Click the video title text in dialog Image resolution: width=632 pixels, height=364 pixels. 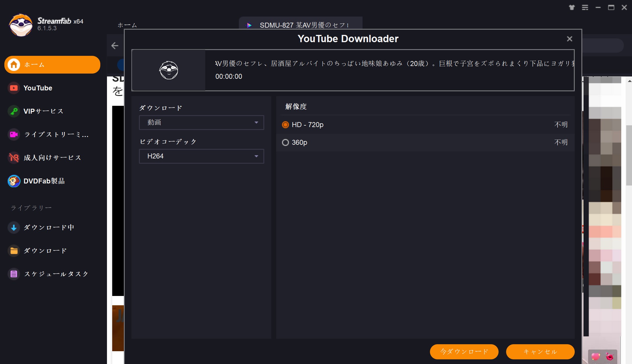coord(394,63)
